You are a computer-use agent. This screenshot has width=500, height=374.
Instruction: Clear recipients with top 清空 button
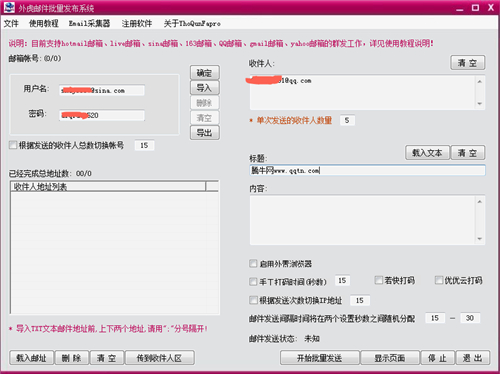point(468,63)
